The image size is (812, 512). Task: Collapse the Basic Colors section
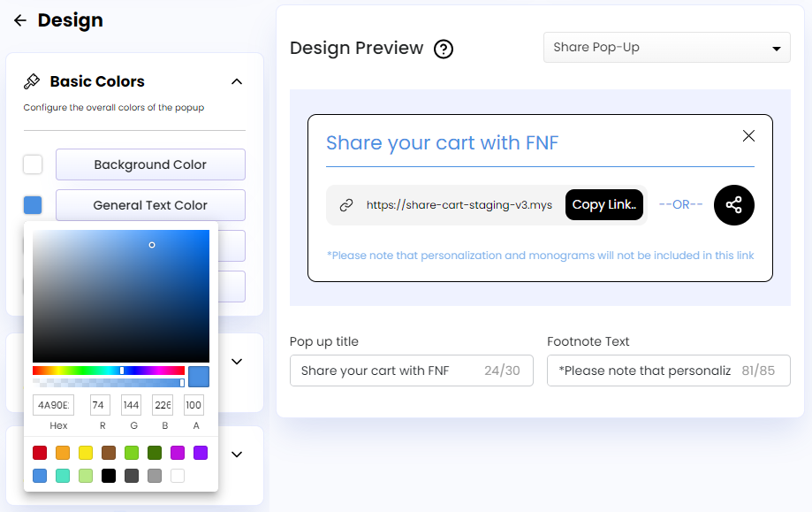pyautogui.click(x=236, y=80)
